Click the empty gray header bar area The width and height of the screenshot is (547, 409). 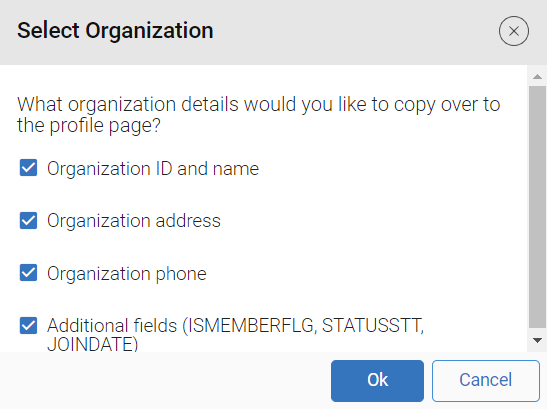click(x=349, y=32)
